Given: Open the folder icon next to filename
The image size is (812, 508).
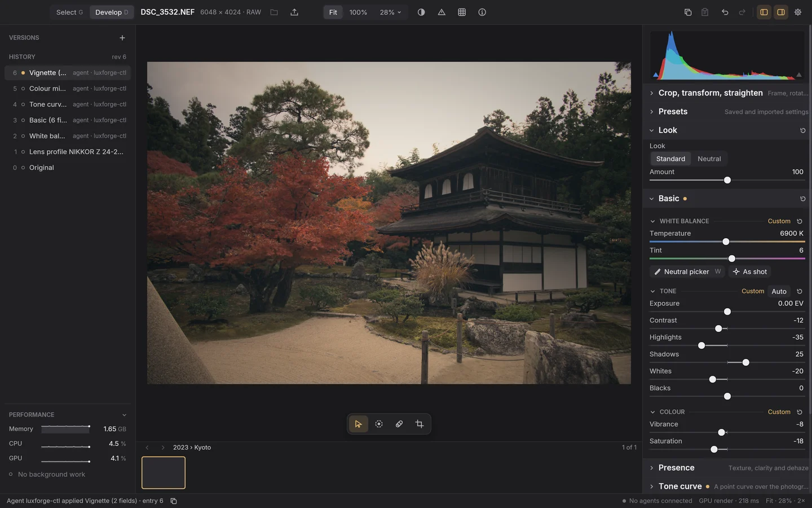Looking at the screenshot, I should pos(274,12).
